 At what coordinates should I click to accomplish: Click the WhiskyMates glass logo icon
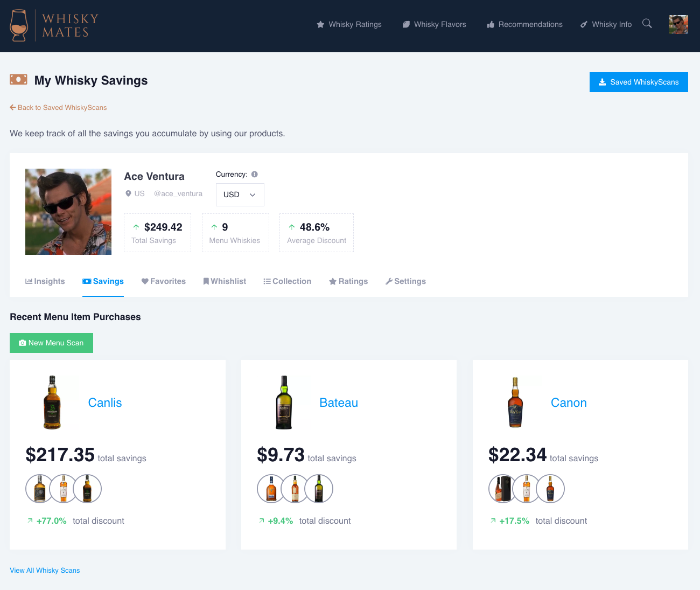point(19,24)
